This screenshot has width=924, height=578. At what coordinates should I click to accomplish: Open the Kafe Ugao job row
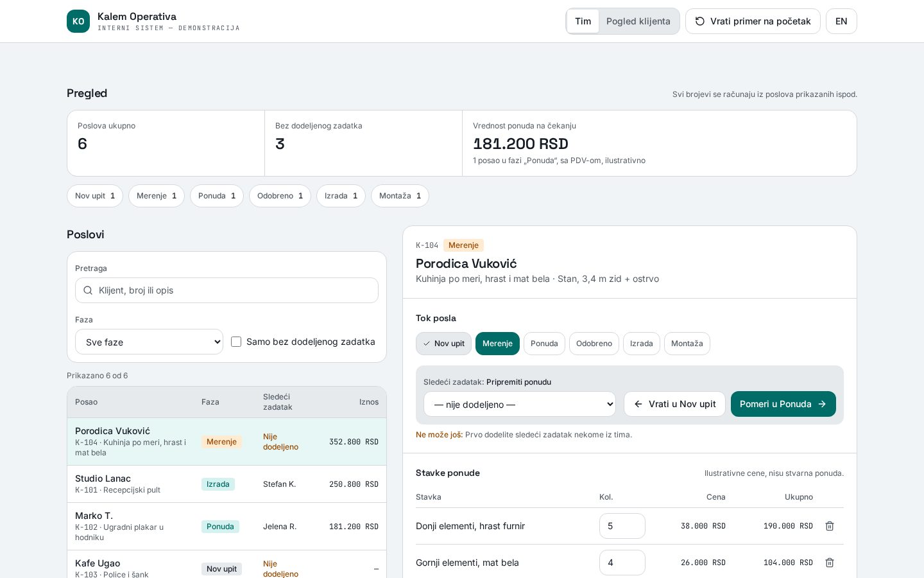pyautogui.click(x=227, y=565)
